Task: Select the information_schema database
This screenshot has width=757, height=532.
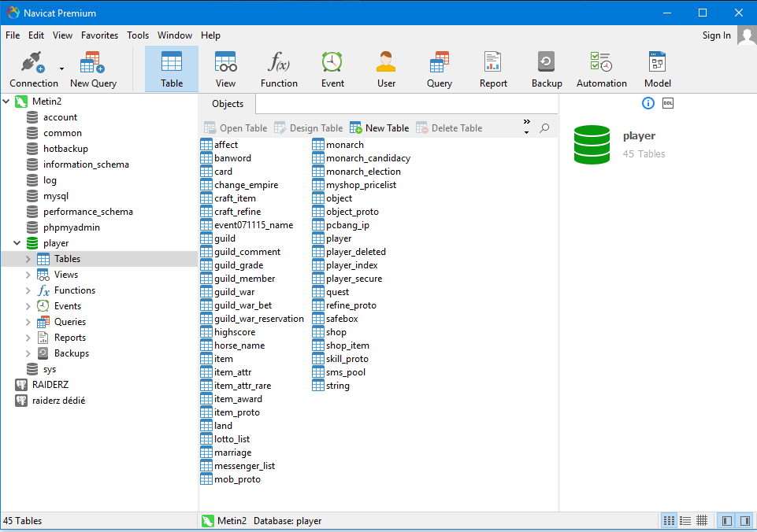Action: pos(86,164)
